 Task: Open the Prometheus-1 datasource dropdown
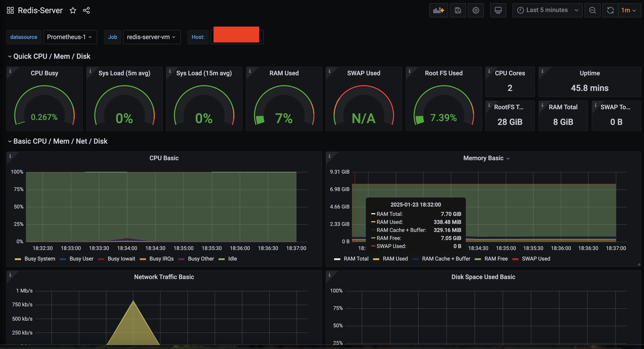pyautogui.click(x=70, y=37)
